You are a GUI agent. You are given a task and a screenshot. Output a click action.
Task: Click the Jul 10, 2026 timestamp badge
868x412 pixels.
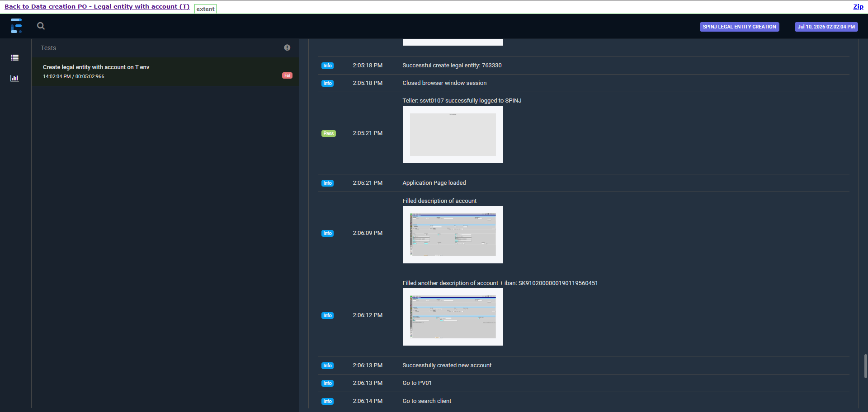[x=826, y=27]
